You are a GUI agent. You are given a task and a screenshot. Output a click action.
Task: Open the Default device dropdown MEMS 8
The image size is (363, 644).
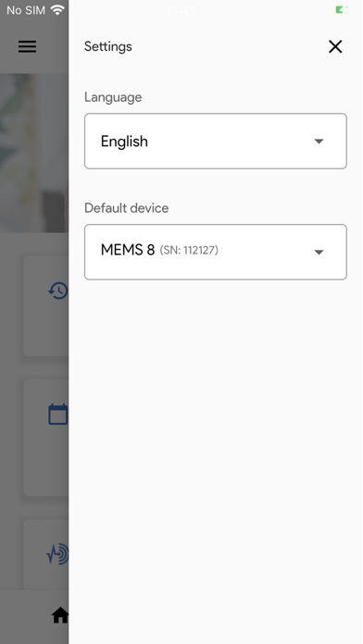216,252
